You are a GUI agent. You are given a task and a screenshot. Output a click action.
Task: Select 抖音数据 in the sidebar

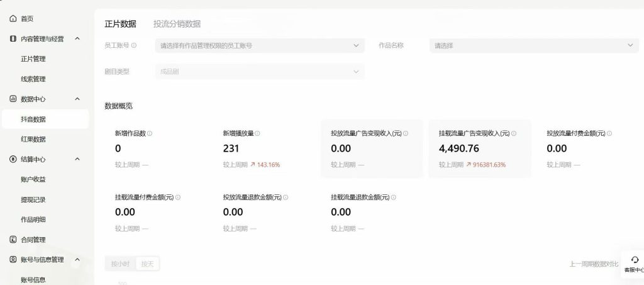point(45,119)
